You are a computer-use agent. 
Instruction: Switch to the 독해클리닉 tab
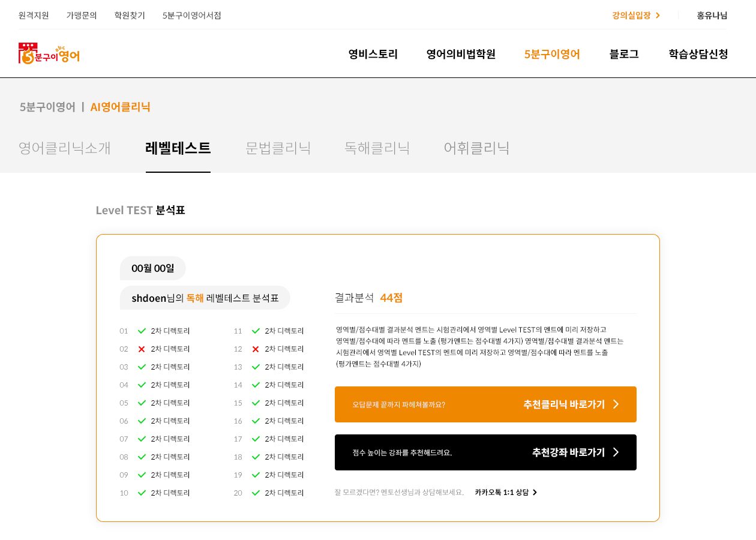coord(377,148)
